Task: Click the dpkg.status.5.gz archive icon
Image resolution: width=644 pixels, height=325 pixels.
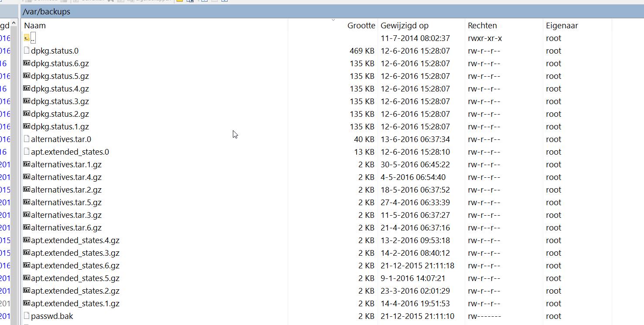Action: tap(27, 76)
